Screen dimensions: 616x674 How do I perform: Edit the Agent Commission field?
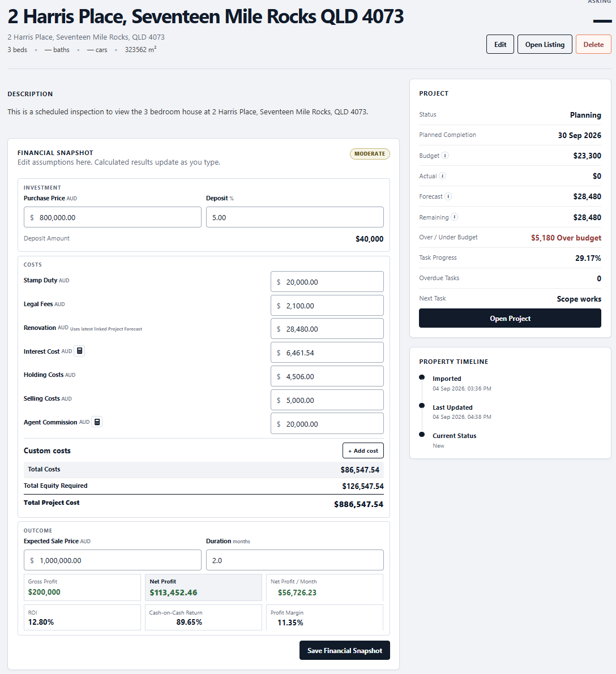[x=327, y=423]
